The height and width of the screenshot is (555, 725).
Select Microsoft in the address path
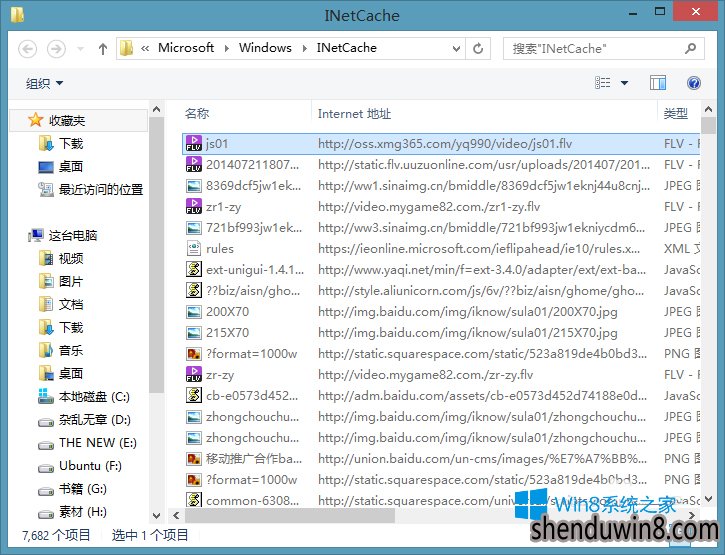coord(186,48)
